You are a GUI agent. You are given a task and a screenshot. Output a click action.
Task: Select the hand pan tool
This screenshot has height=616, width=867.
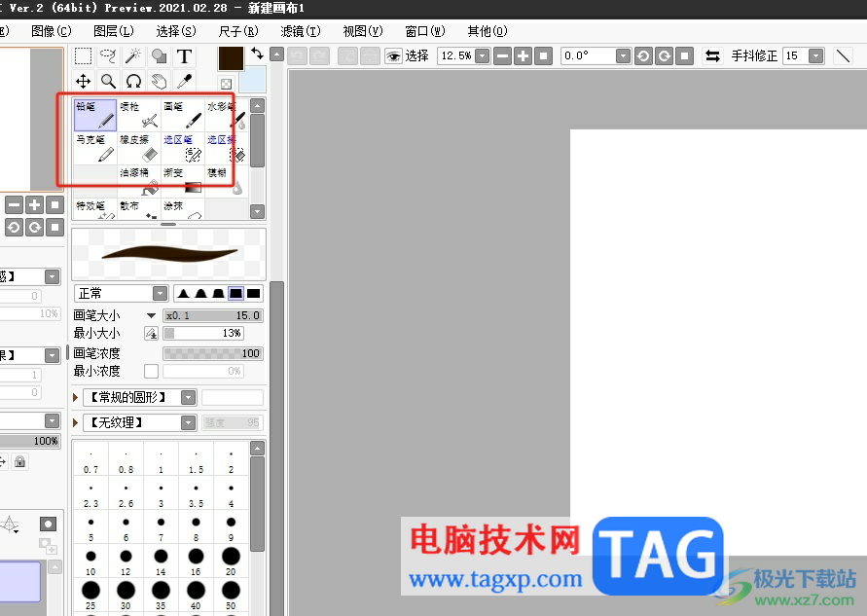(x=160, y=82)
